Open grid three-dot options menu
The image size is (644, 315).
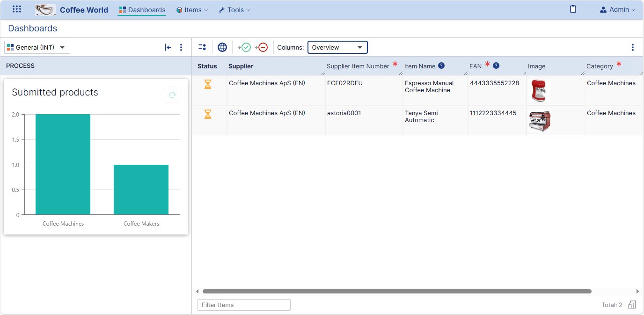(x=633, y=47)
